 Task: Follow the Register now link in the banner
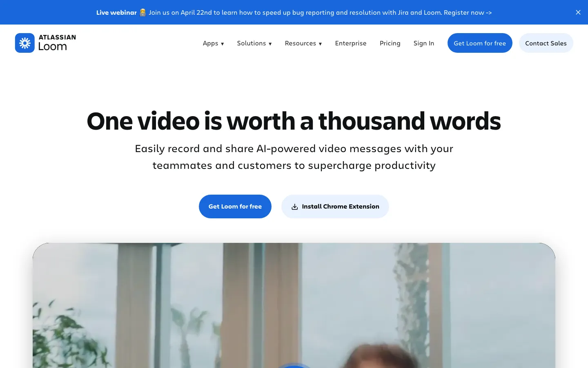coord(468,13)
